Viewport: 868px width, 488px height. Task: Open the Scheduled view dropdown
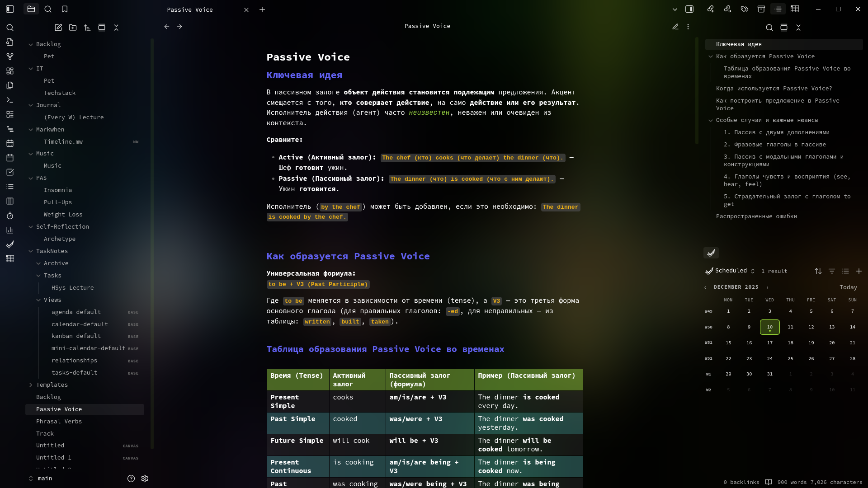pyautogui.click(x=730, y=271)
